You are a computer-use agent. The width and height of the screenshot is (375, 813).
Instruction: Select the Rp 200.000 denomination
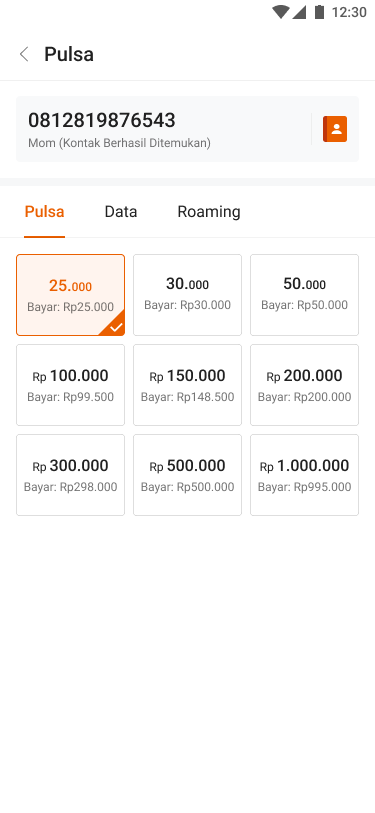coord(304,385)
